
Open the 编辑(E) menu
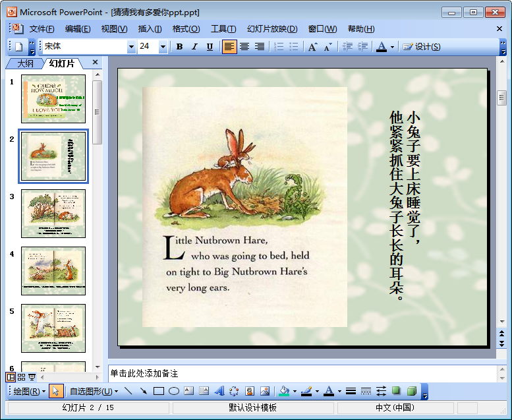coord(77,29)
